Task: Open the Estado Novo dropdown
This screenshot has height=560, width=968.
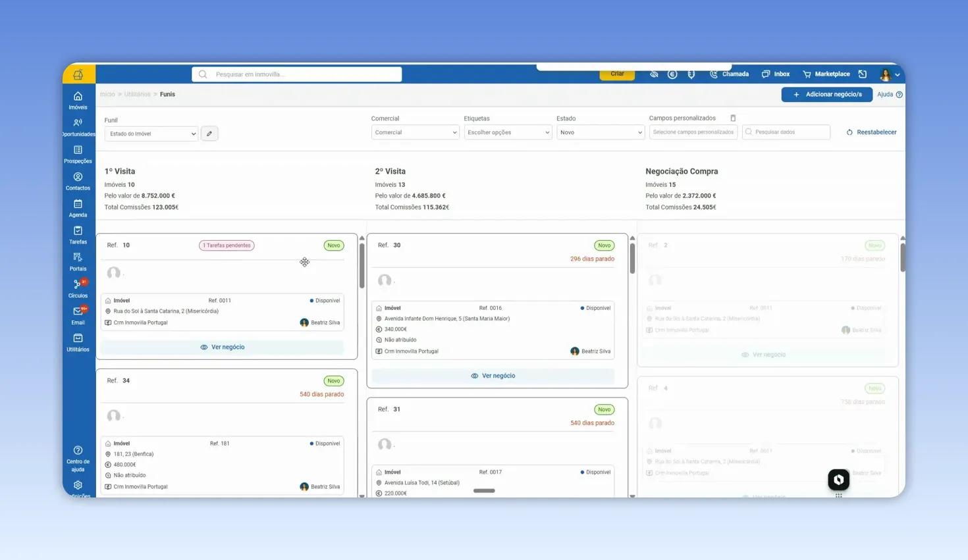Action: click(x=600, y=132)
